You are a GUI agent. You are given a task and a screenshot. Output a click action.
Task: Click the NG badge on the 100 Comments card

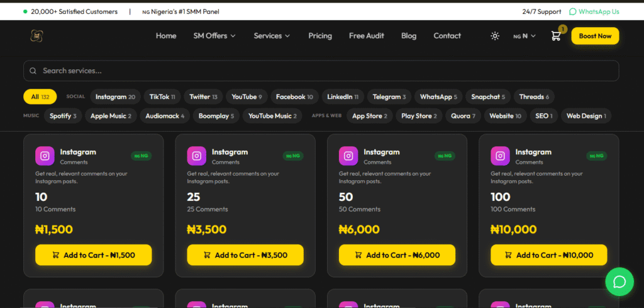click(597, 156)
